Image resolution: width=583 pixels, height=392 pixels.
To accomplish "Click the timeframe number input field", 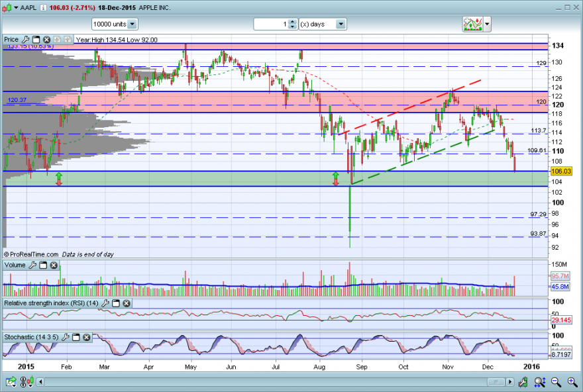I will point(272,24).
